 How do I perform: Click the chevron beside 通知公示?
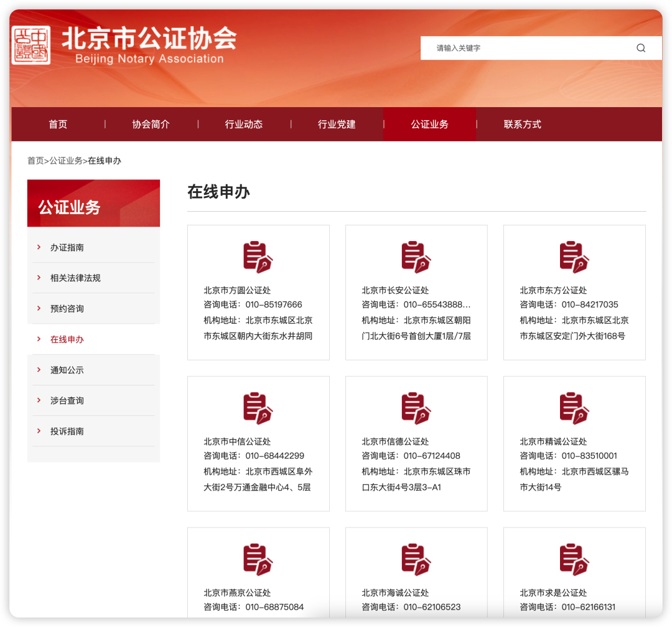coord(39,370)
